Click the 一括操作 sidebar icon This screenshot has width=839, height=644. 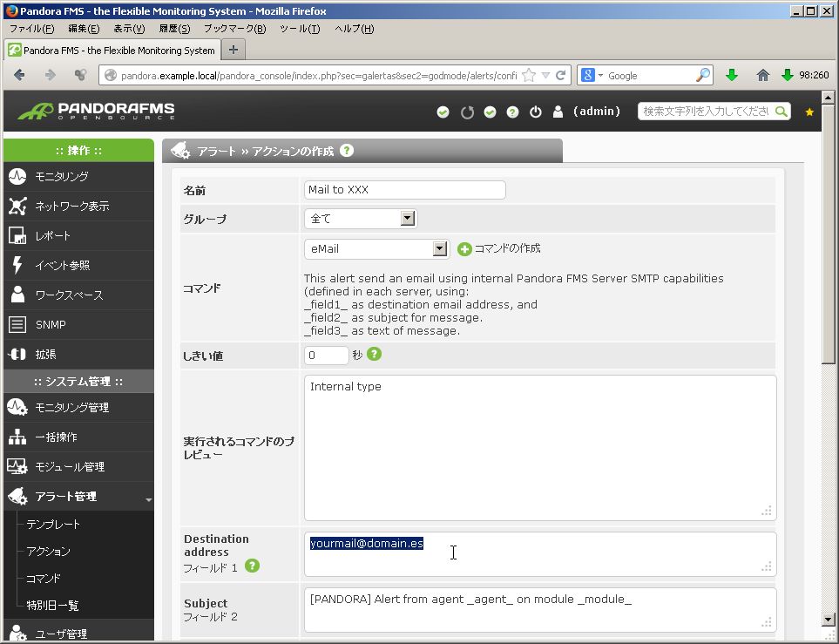tap(17, 437)
